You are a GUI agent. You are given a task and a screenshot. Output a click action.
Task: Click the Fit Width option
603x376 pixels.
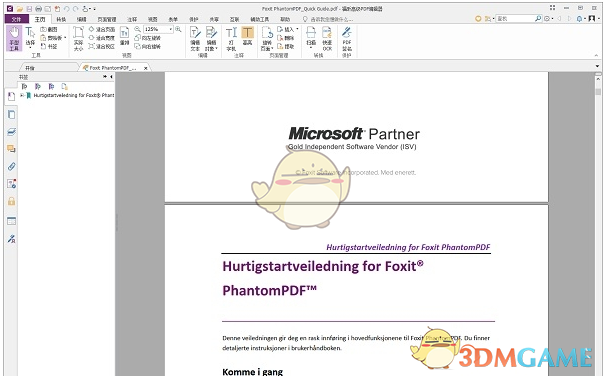[x=102, y=38]
